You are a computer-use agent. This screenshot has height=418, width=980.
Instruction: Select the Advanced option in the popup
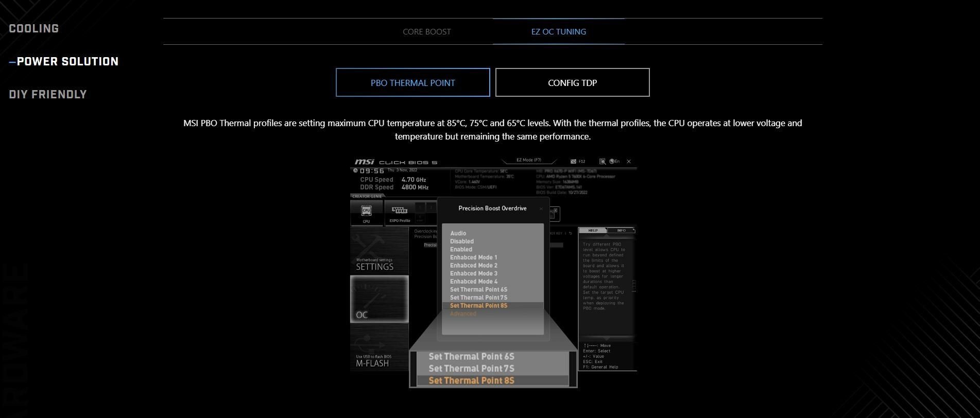(463, 313)
